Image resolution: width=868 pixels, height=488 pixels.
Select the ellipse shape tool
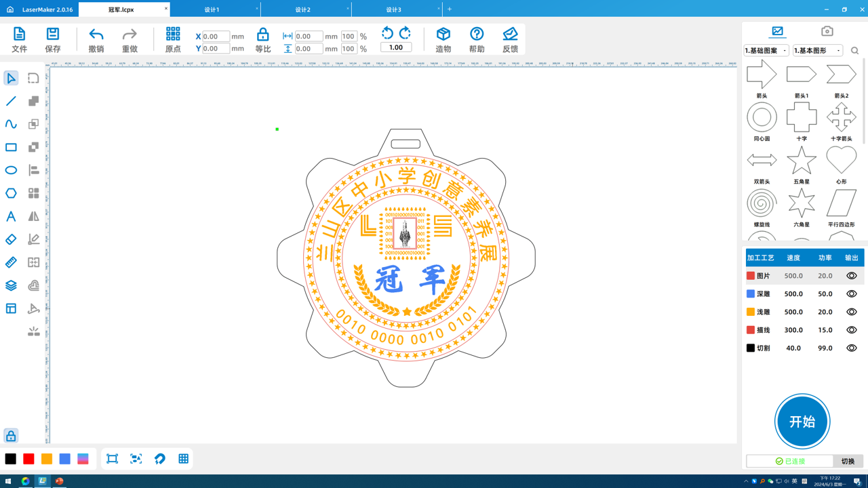pyautogui.click(x=11, y=170)
